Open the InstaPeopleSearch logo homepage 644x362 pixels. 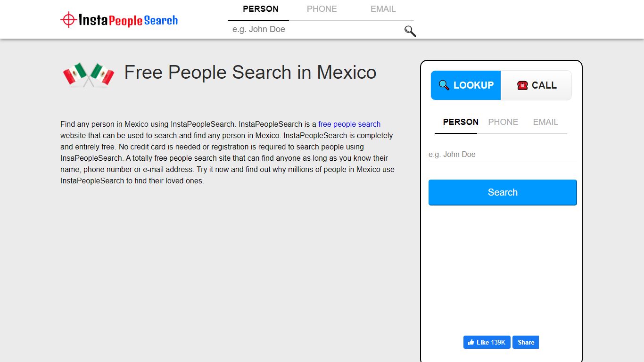(119, 20)
